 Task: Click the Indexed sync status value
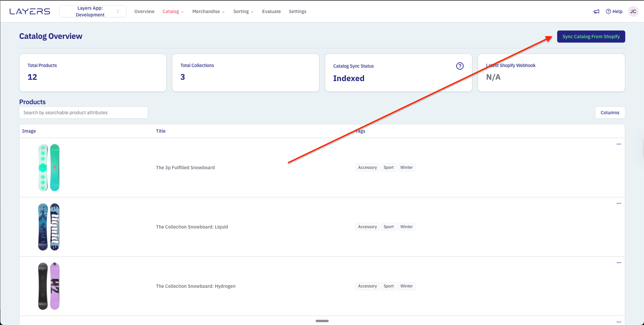(x=349, y=78)
